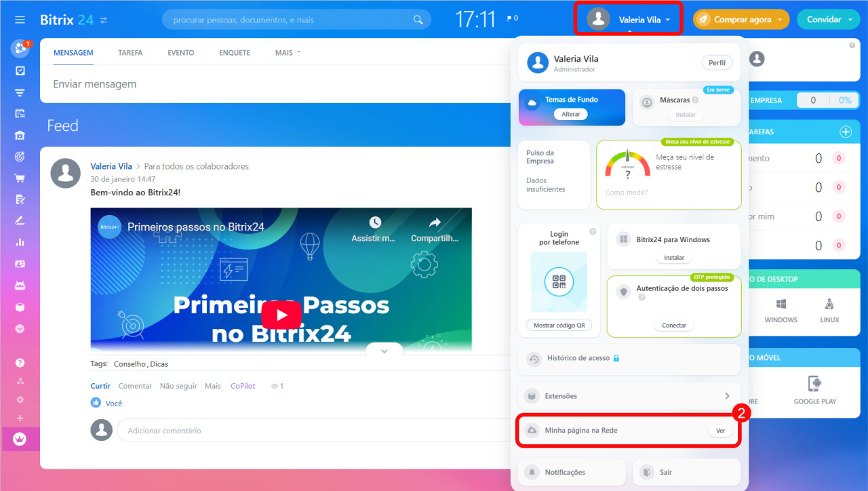Image resolution: width=868 pixels, height=491 pixels.
Task: Click the Mais link under the post
Action: pyautogui.click(x=213, y=386)
